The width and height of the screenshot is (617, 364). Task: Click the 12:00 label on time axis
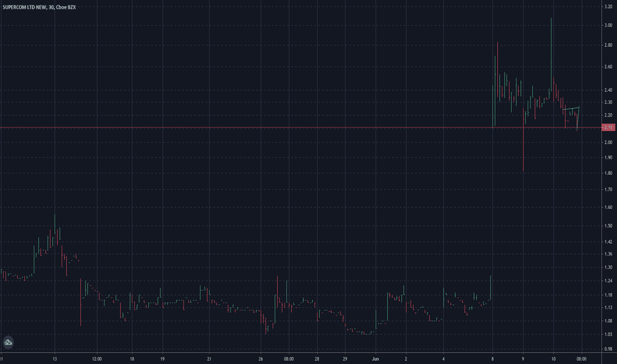click(x=97, y=359)
